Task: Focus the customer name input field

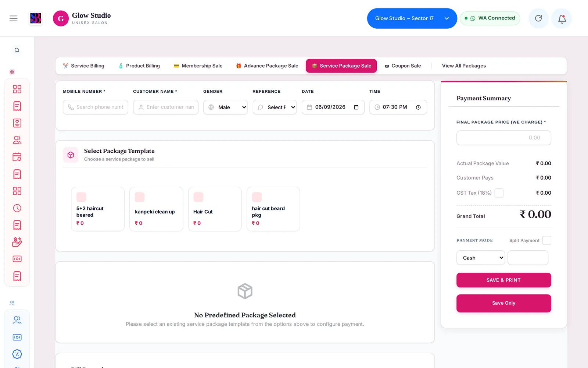Action: tap(166, 107)
